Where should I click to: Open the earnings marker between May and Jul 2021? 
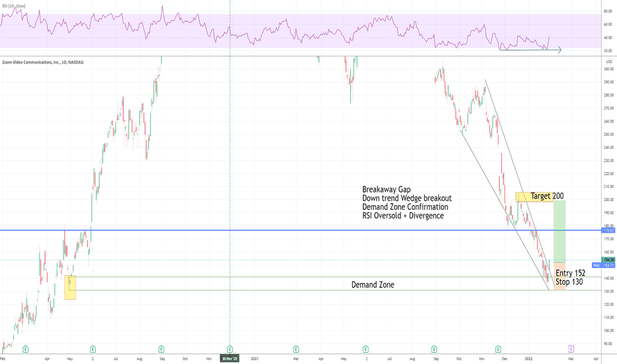tap(365, 349)
